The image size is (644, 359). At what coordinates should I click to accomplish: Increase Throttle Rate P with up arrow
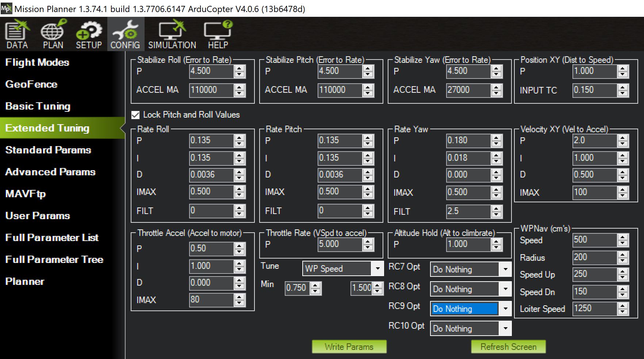pyautogui.click(x=368, y=241)
